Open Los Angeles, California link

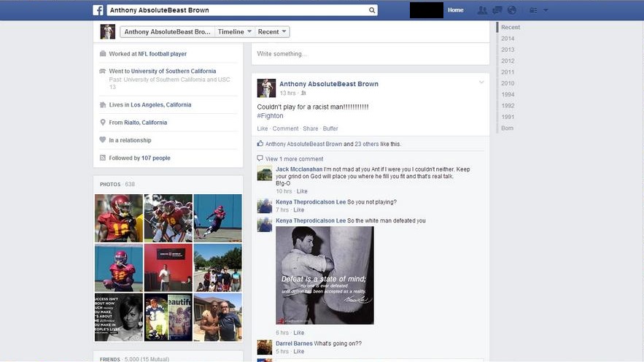pyautogui.click(x=161, y=105)
